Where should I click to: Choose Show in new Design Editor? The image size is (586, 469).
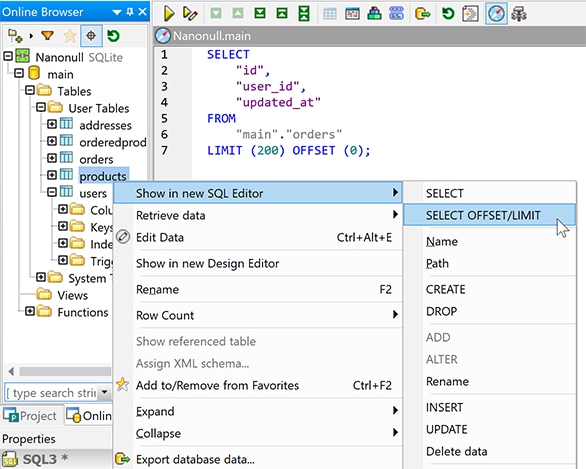coord(258,263)
